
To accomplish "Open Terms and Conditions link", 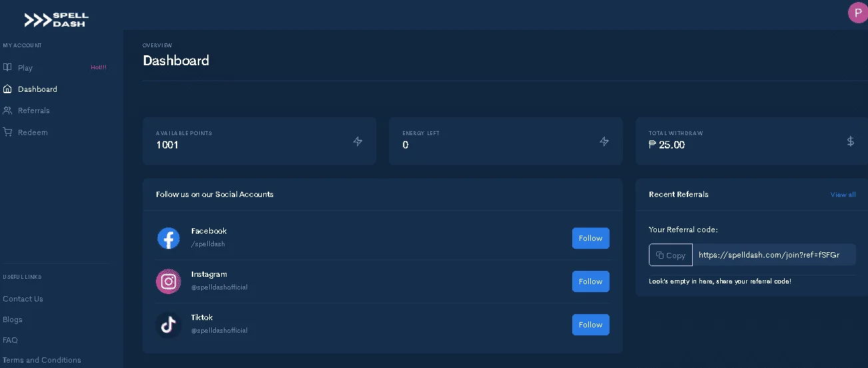I will (42, 360).
